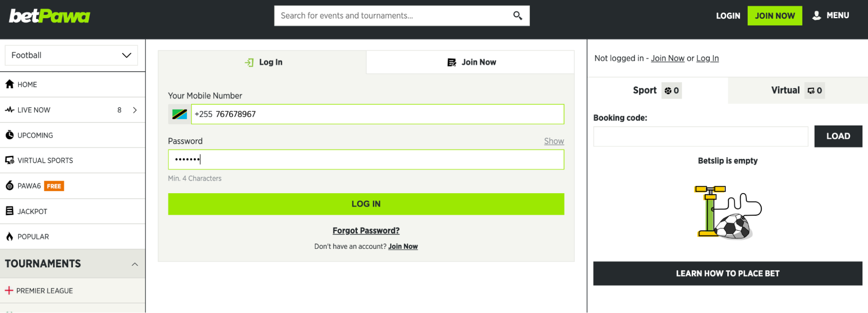Click the Forgot Password? link
Screen dimensions: 868x313
366,231
